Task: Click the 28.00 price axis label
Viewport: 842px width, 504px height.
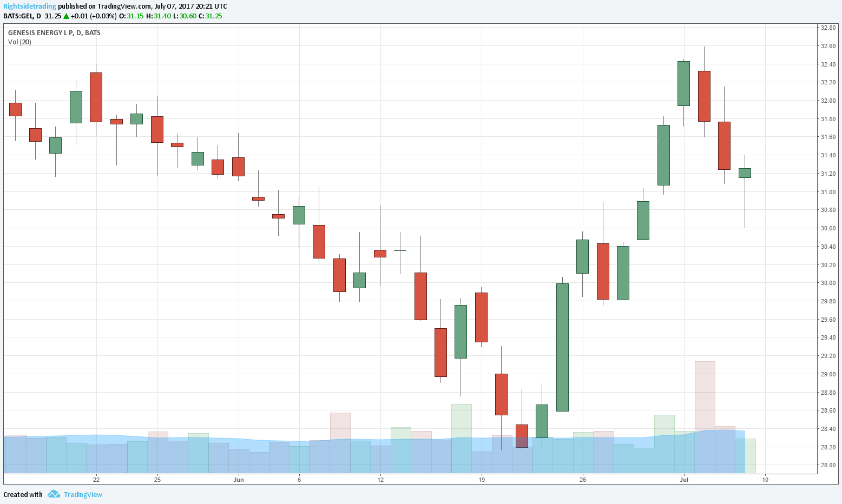Action: click(x=828, y=465)
